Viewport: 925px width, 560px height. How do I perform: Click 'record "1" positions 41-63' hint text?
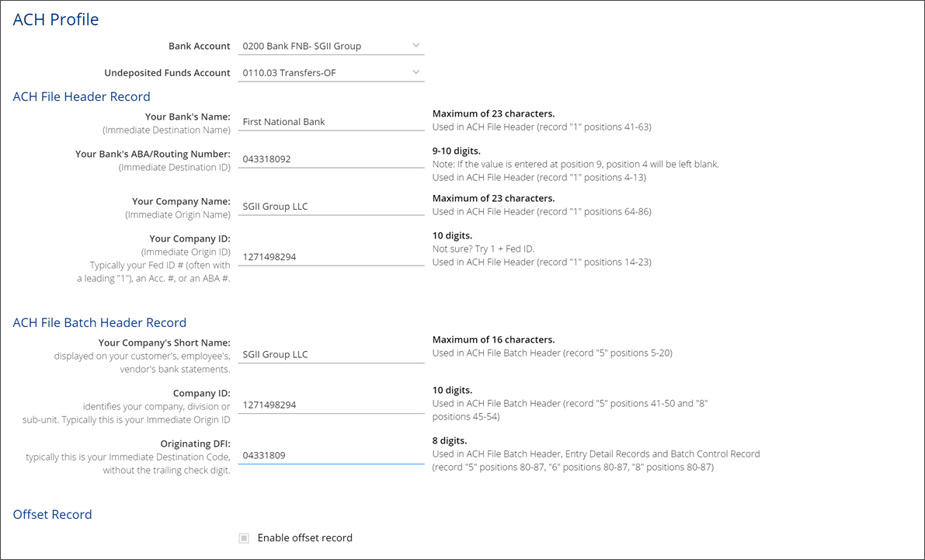pyautogui.click(x=594, y=127)
